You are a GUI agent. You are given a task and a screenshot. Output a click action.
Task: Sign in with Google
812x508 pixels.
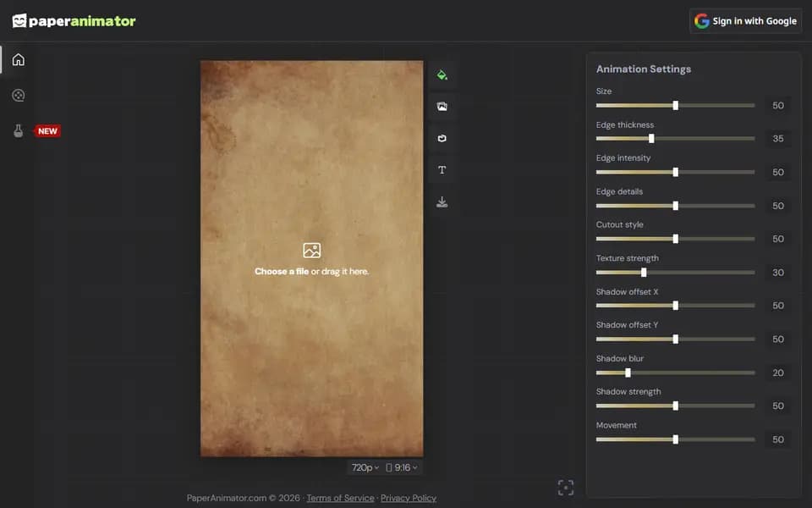click(x=746, y=20)
